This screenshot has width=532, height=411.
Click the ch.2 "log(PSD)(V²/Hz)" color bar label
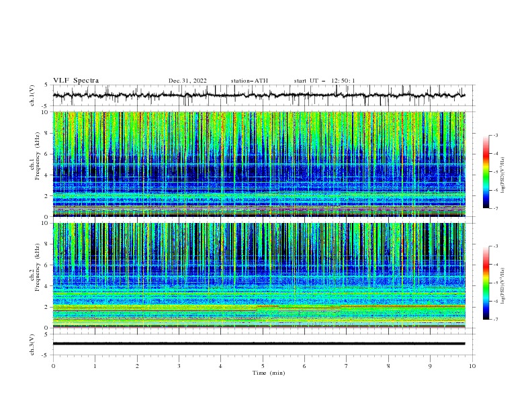click(x=503, y=286)
